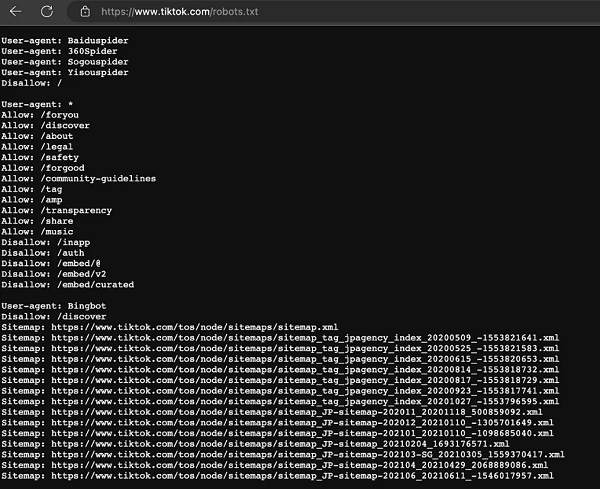Click the 'Allow: /safety' line

tap(40, 157)
